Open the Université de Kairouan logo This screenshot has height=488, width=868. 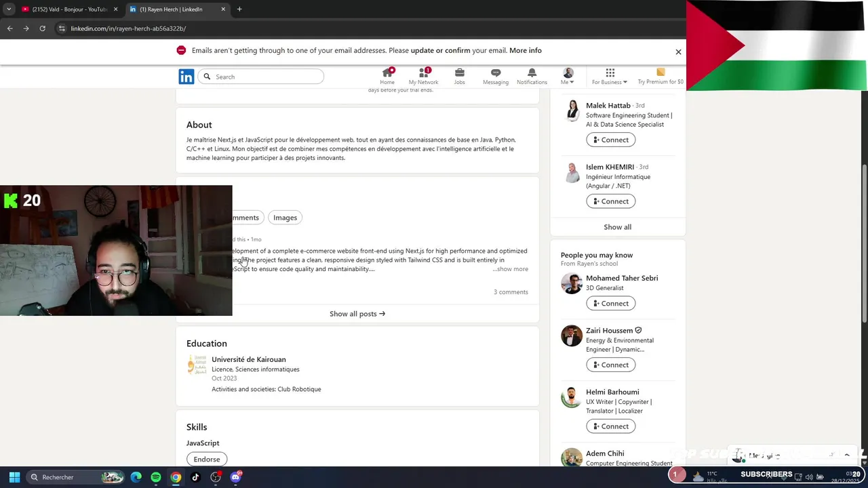197,365
